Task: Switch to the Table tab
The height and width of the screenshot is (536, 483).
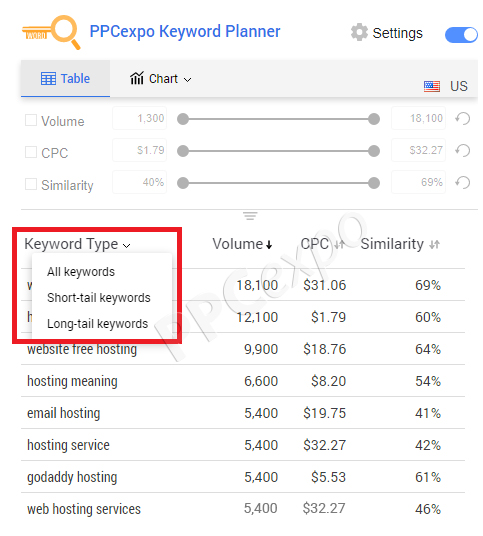Action: [65, 79]
